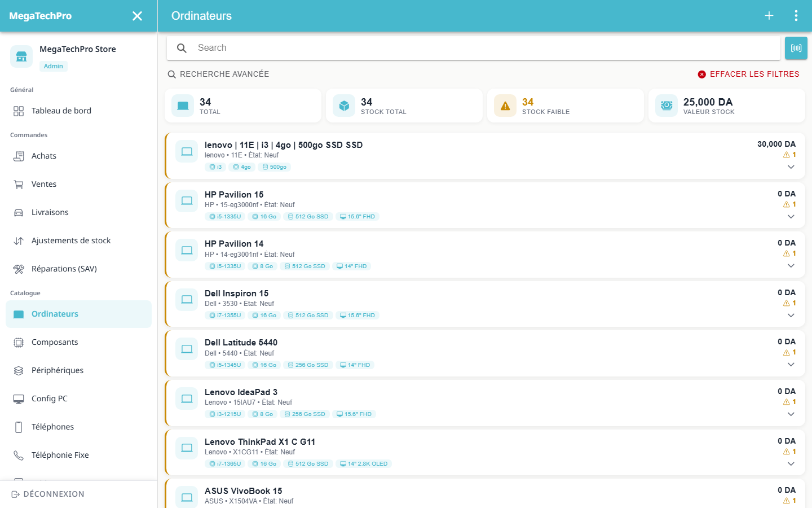Go to Achats section

78,156
